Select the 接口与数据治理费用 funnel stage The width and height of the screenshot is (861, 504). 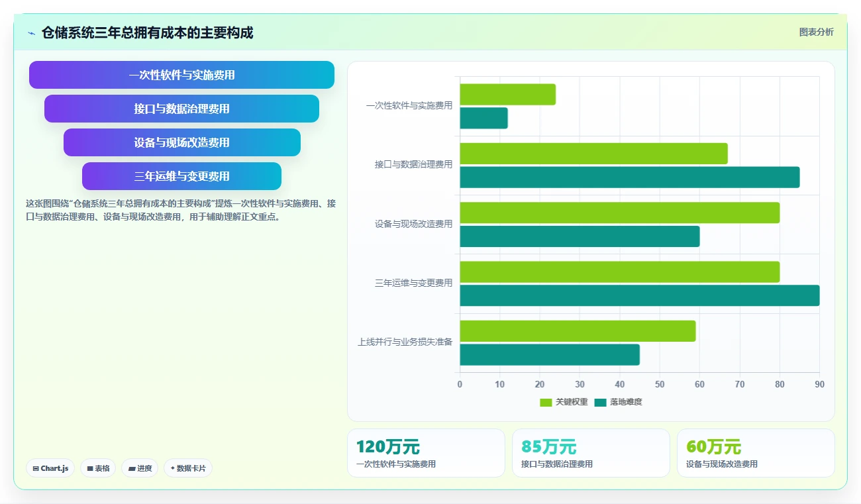coord(181,109)
